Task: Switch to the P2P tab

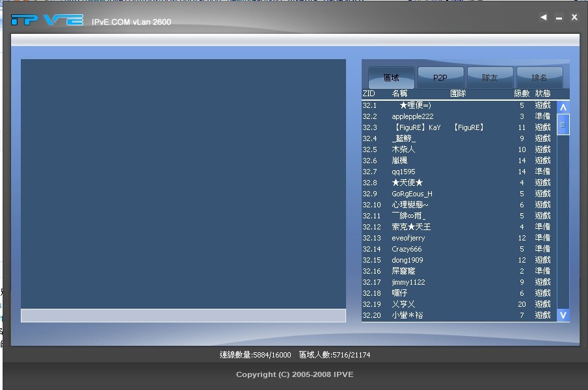Action: [x=440, y=77]
